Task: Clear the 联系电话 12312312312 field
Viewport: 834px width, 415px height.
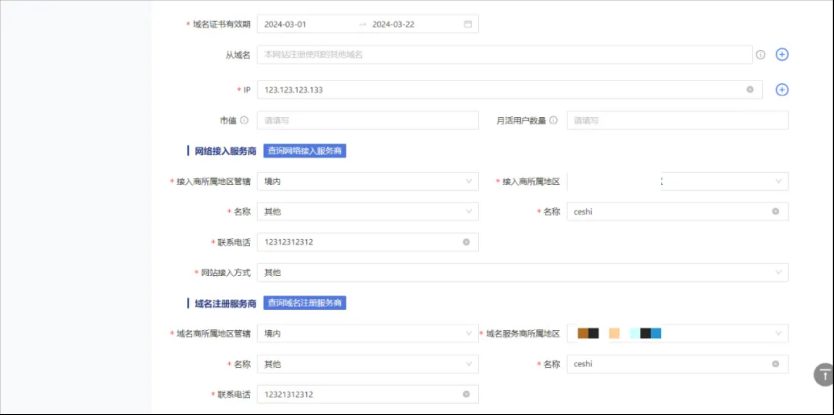Action: tap(466, 242)
